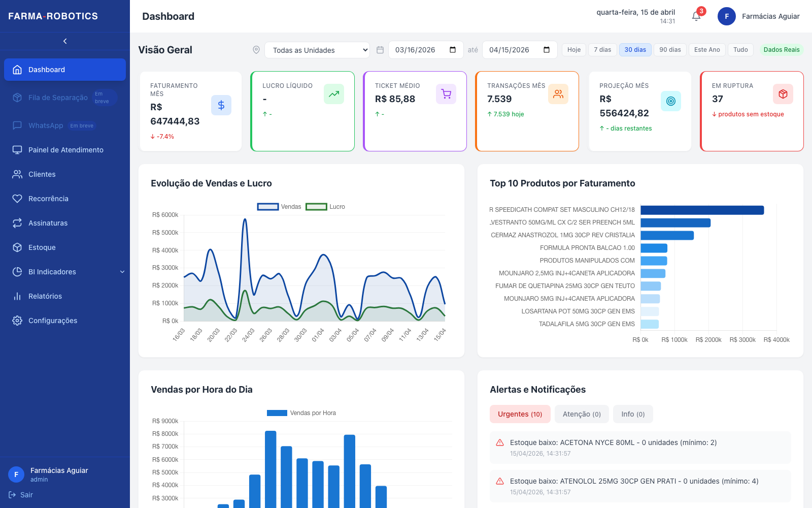Collapse sidebar with the chevron arrow

point(65,41)
